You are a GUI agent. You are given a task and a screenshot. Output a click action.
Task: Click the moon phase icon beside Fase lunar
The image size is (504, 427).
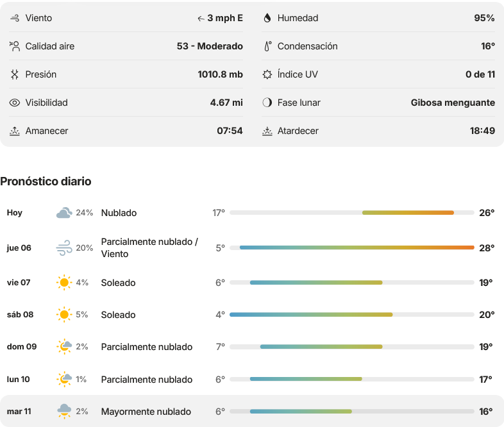tap(267, 103)
